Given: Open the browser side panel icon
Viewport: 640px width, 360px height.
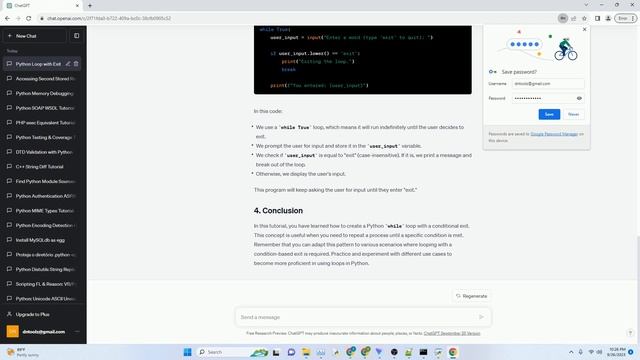Looking at the screenshot, I should 597,18.
